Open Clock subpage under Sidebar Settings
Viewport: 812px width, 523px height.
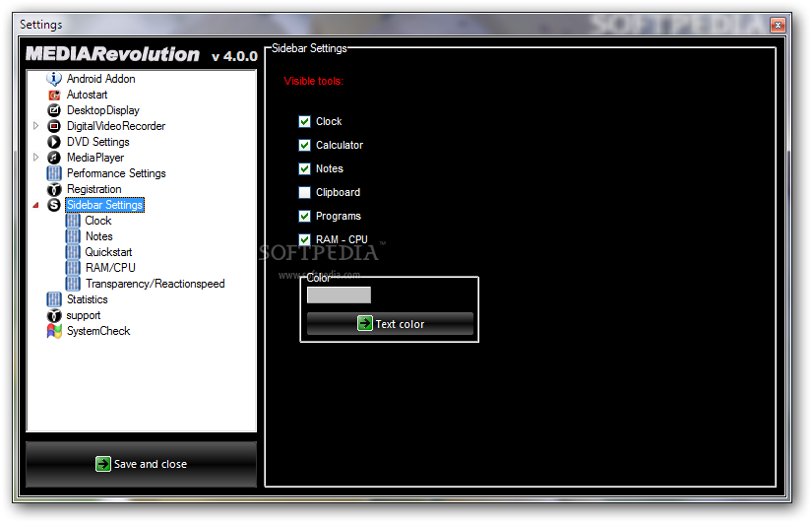click(97, 221)
